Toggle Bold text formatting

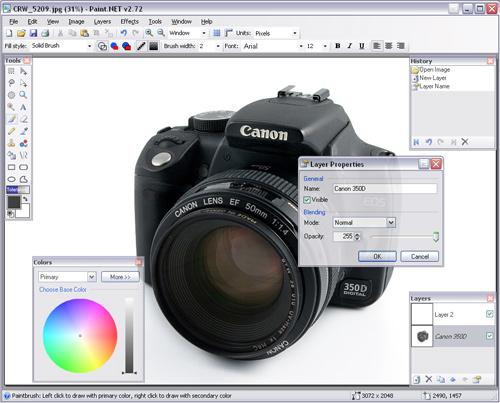(338, 46)
